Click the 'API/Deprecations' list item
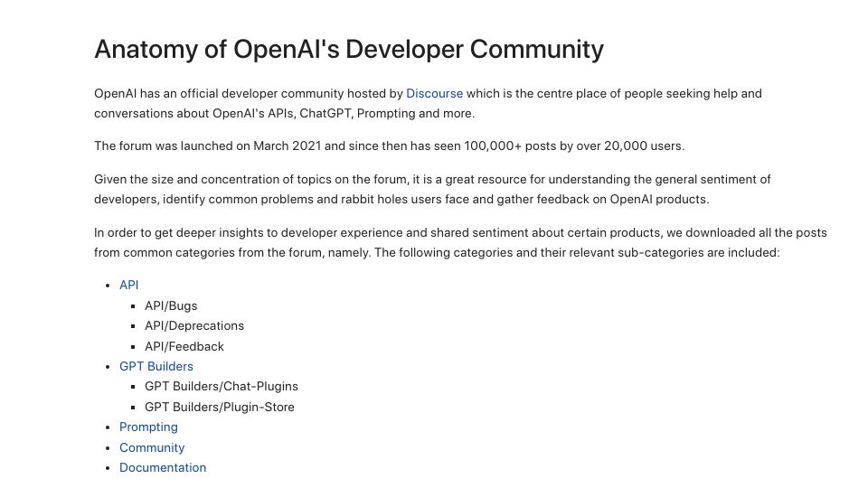The image size is (868, 488). click(x=194, y=326)
